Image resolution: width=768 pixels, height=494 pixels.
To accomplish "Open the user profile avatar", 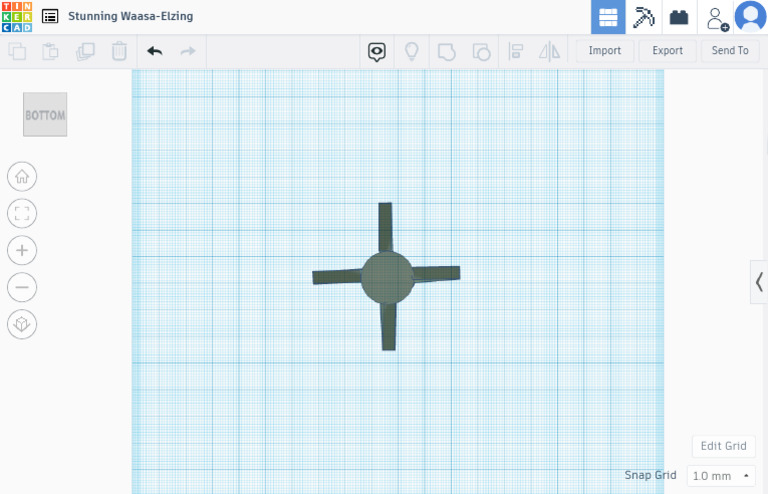I will coord(750,17).
